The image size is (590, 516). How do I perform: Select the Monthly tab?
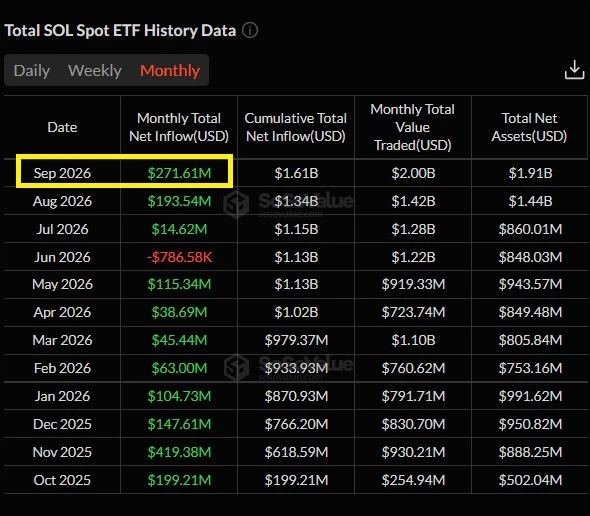(x=170, y=70)
